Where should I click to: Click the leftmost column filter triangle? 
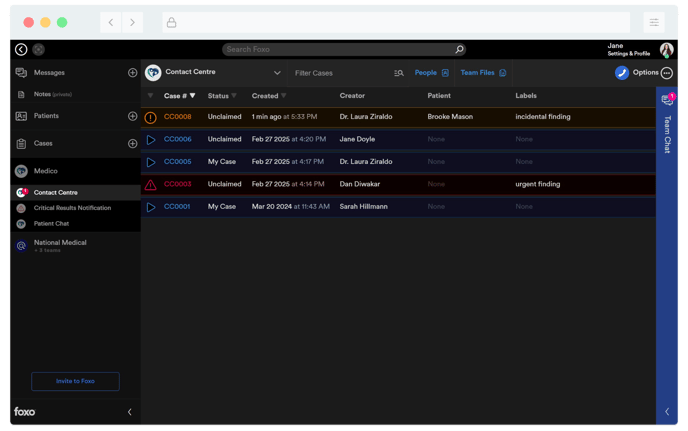coord(150,96)
